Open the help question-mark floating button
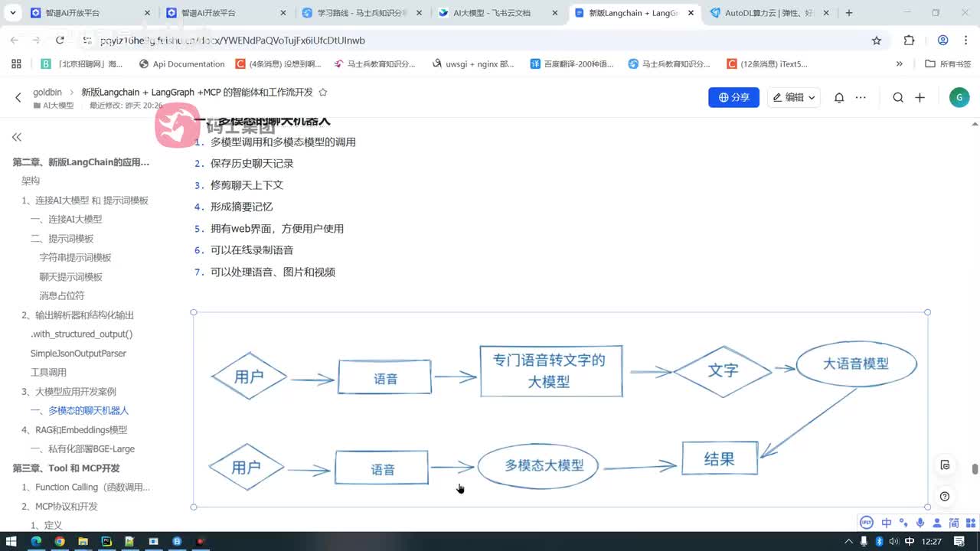 [945, 496]
